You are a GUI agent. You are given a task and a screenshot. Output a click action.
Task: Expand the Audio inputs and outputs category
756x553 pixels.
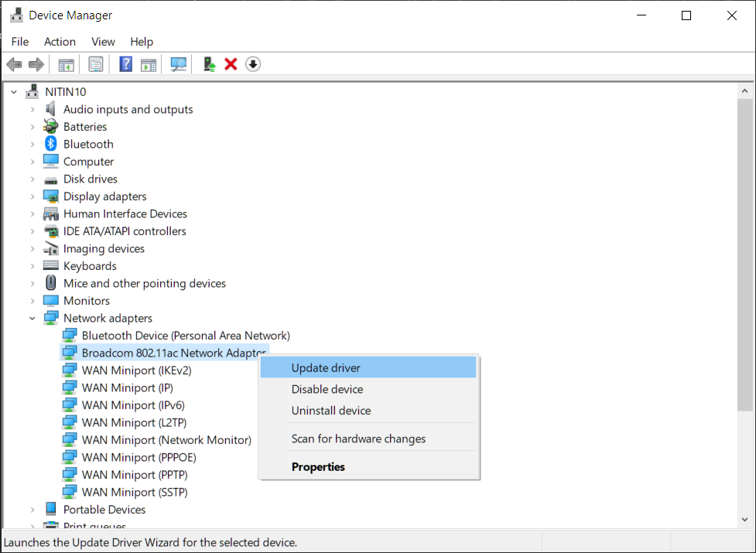(32, 109)
